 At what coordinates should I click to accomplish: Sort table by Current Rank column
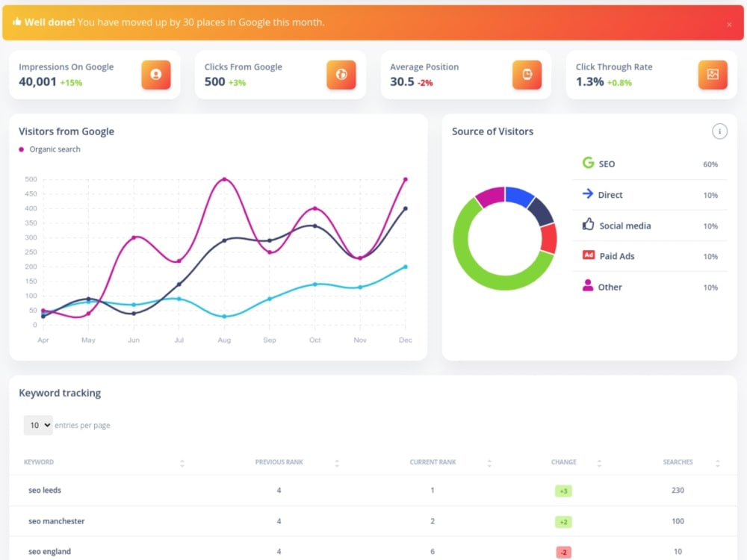pos(489,464)
